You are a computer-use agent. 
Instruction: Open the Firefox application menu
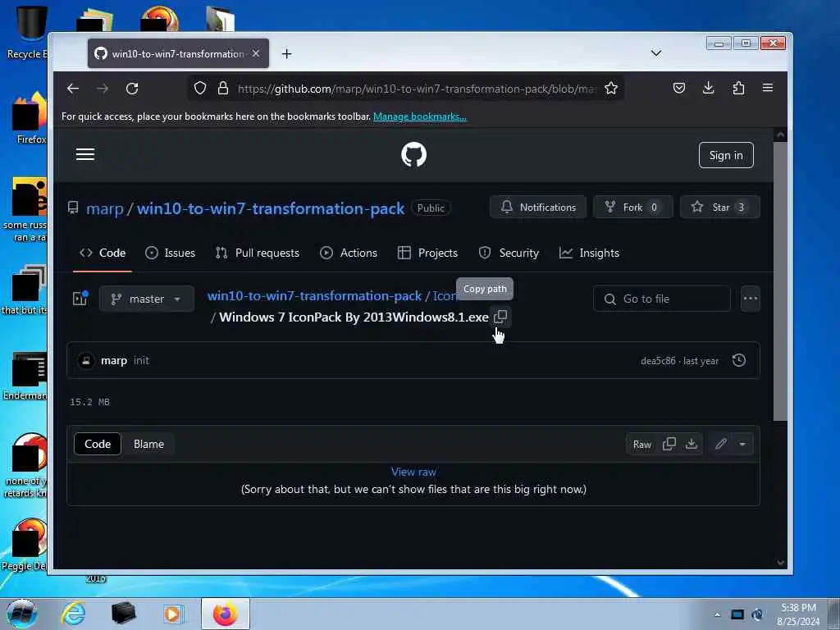coord(768,88)
